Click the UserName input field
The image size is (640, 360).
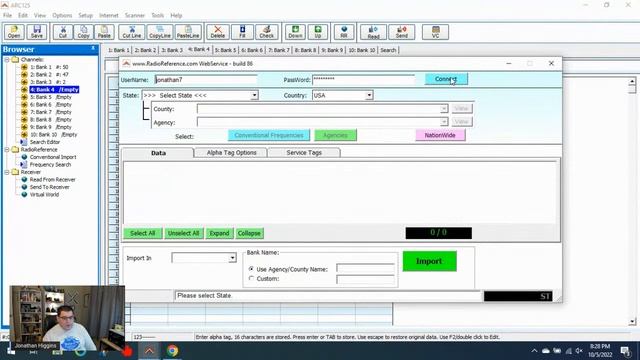pos(206,80)
